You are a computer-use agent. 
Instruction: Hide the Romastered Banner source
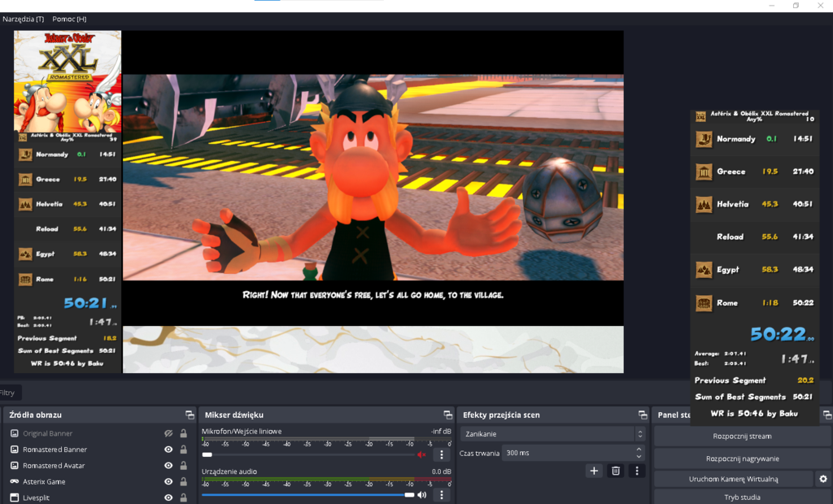coord(168,450)
